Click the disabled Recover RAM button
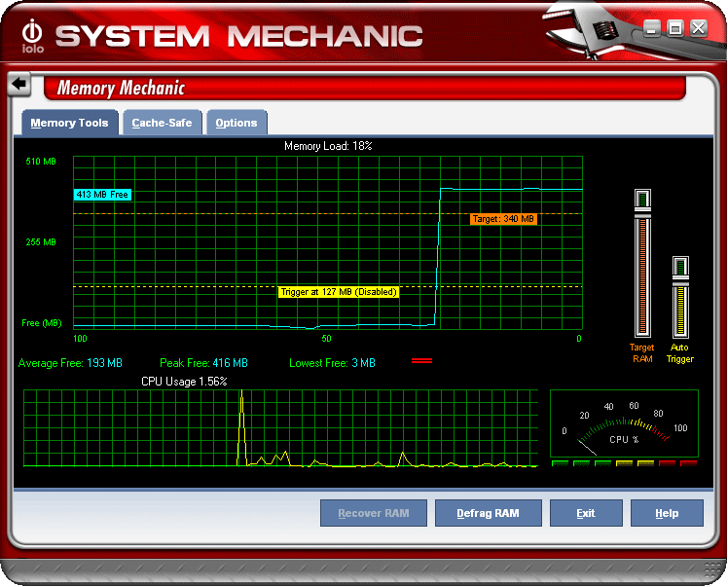 click(374, 513)
